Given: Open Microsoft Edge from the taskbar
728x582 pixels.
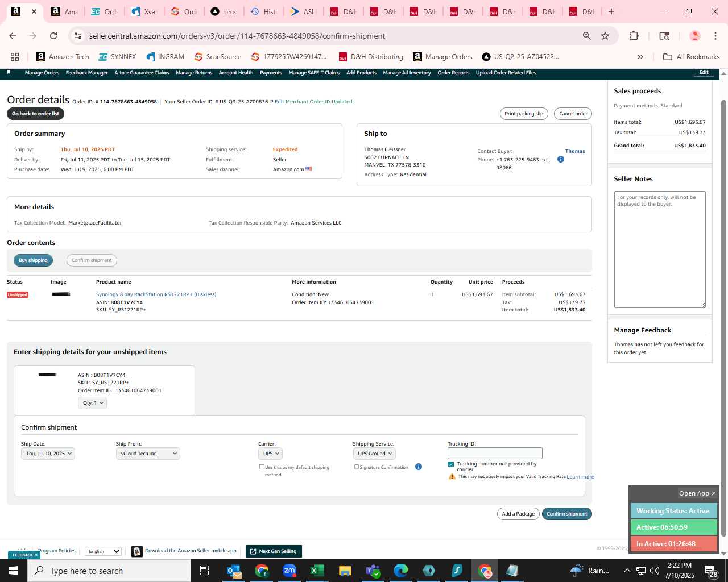Looking at the screenshot, I should coord(400,571).
